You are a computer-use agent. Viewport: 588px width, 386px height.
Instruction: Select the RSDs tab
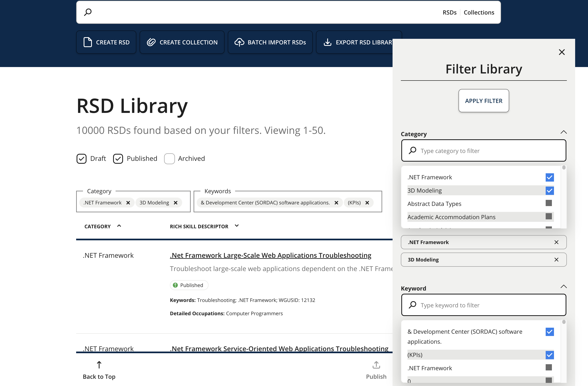pos(449,12)
